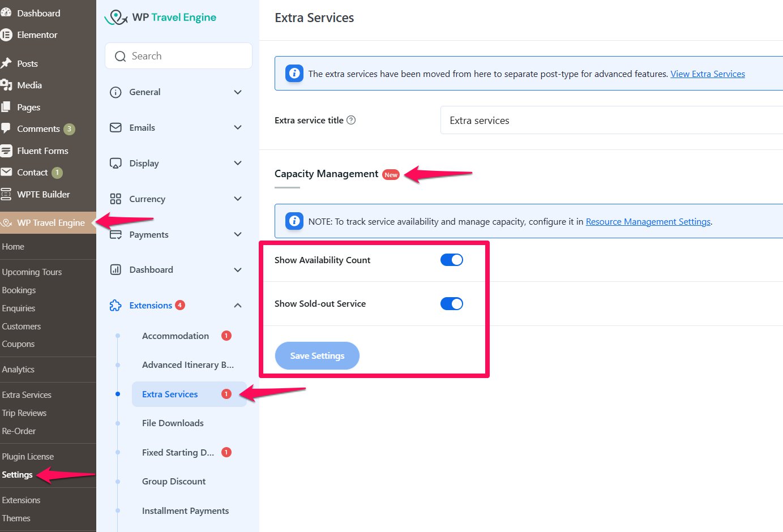Screen dimensions: 783x532
Task: Click the help icon beside Extra service title
Action: coord(351,120)
